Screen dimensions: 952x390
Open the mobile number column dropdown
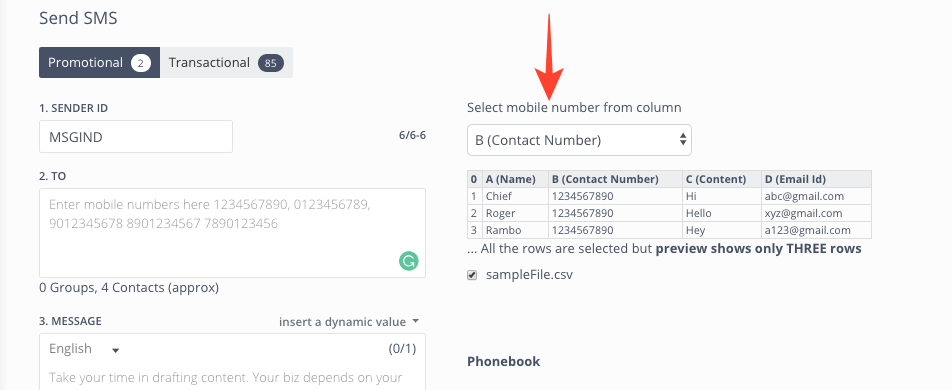pos(579,140)
